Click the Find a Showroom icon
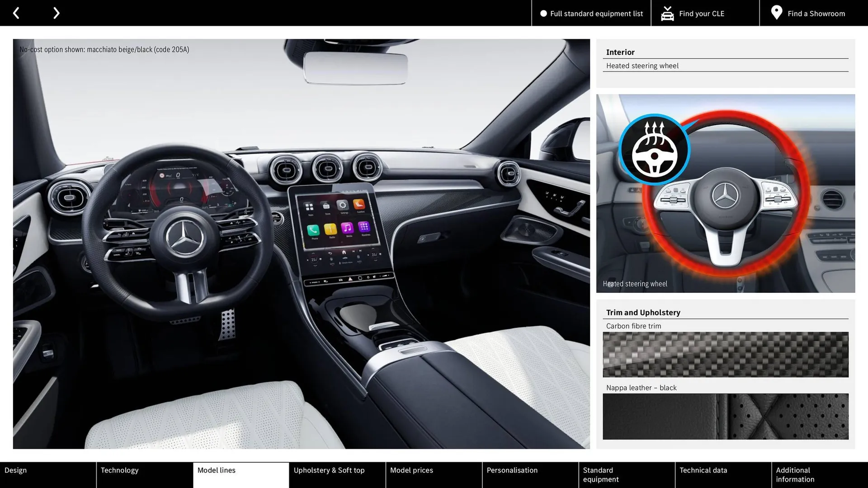The height and width of the screenshot is (488, 868). click(x=776, y=13)
